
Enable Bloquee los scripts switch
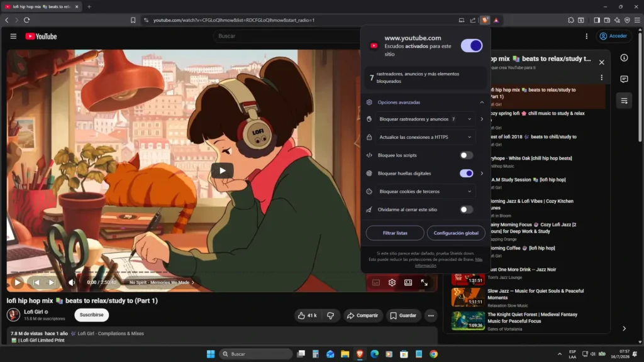click(466, 155)
